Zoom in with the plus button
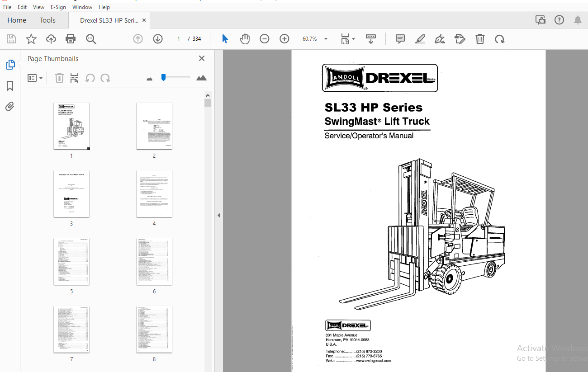The width and height of the screenshot is (588, 372). [x=285, y=39]
